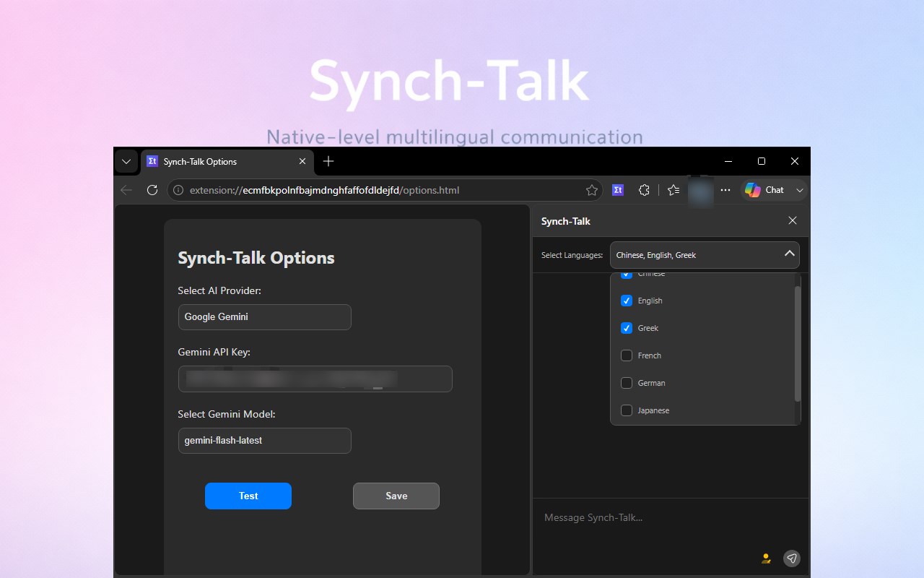
Task: Click the person icon beside send
Action: (766, 558)
